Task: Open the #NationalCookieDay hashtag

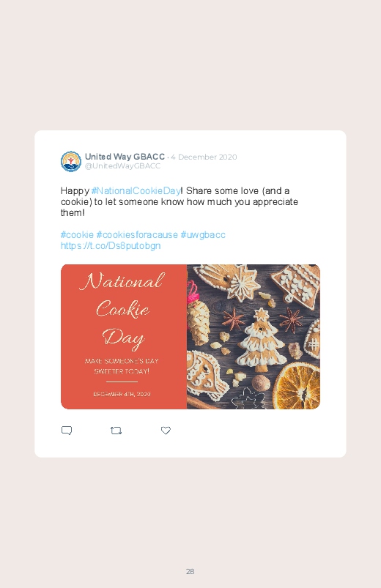Action: pyautogui.click(x=136, y=190)
